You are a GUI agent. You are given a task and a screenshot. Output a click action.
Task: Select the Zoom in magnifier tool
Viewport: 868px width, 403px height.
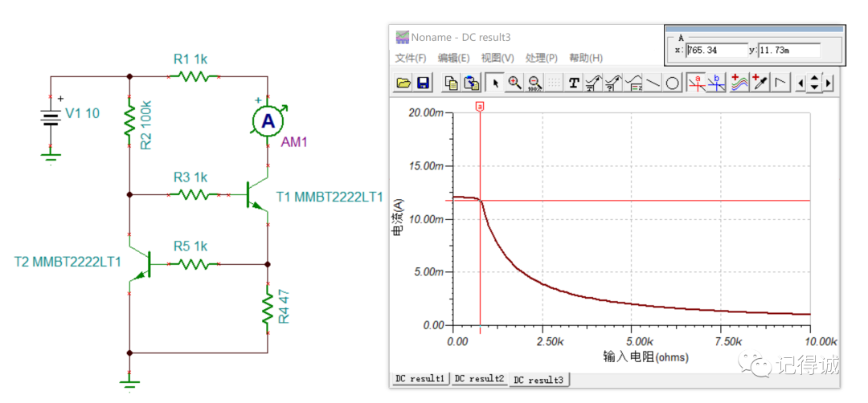click(515, 83)
